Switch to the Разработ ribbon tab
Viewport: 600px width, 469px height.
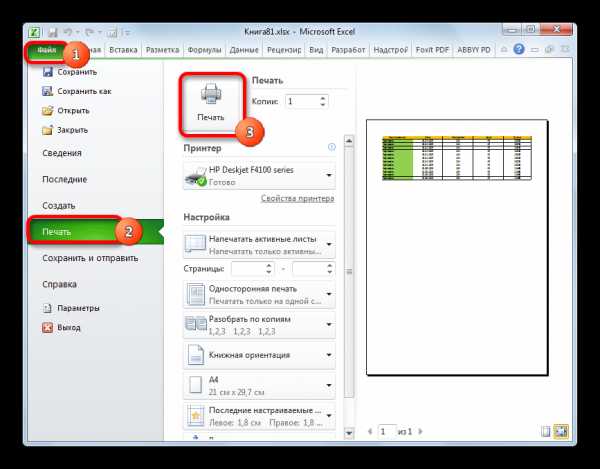[348, 50]
